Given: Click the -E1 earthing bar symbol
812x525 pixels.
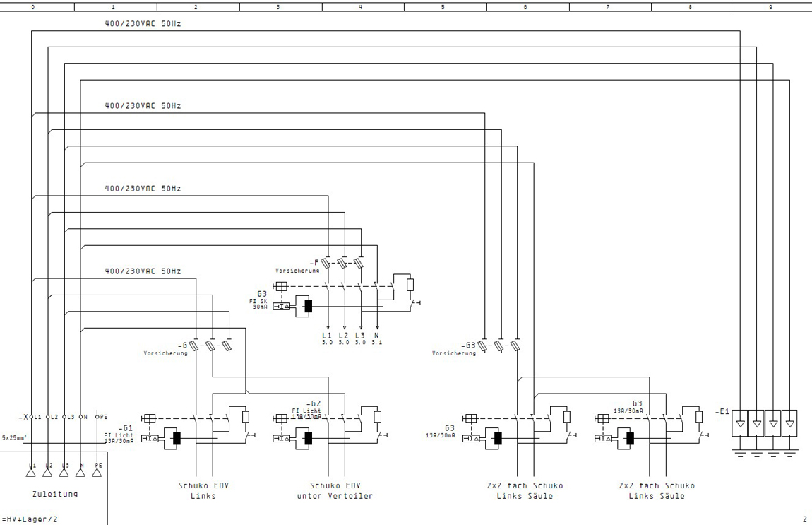Looking at the screenshot, I should (x=764, y=424).
